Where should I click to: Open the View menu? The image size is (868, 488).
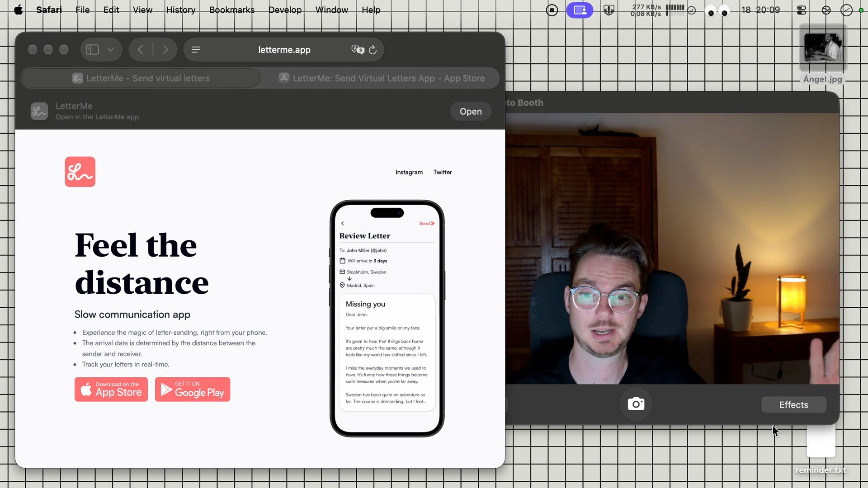(142, 10)
